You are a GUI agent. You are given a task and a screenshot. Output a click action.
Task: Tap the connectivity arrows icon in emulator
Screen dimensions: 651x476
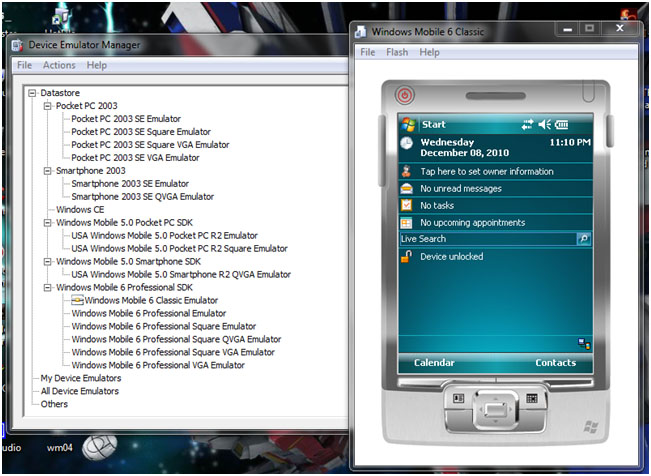pyautogui.click(x=527, y=124)
